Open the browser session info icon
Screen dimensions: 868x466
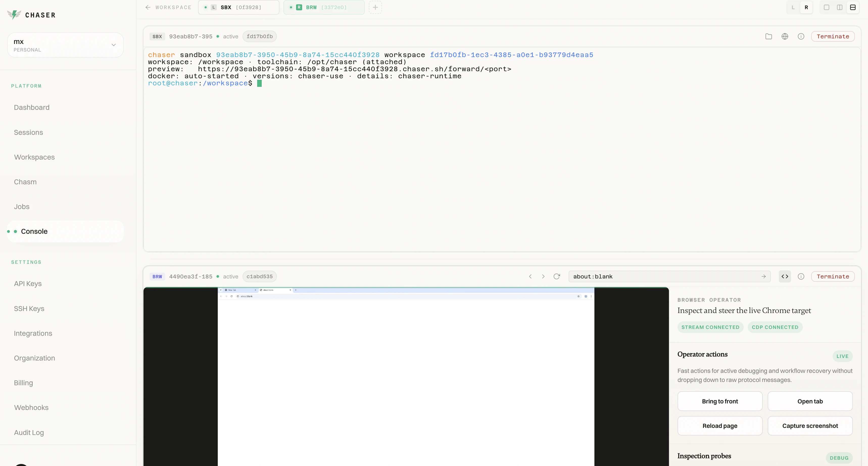(x=801, y=276)
